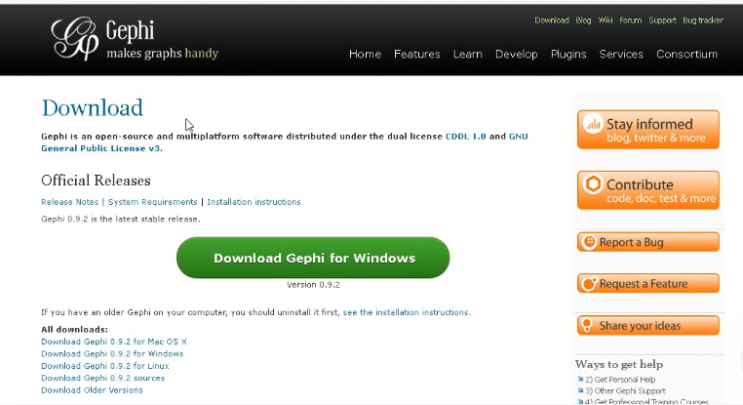
Task: Follow the 'see the installation instructions' link
Action: pyautogui.click(x=406, y=312)
